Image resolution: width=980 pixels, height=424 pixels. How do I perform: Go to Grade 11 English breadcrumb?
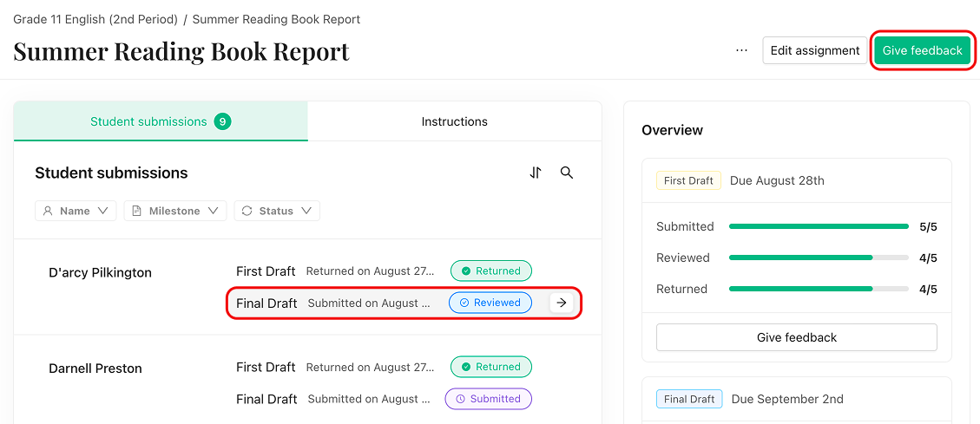(x=95, y=19)
